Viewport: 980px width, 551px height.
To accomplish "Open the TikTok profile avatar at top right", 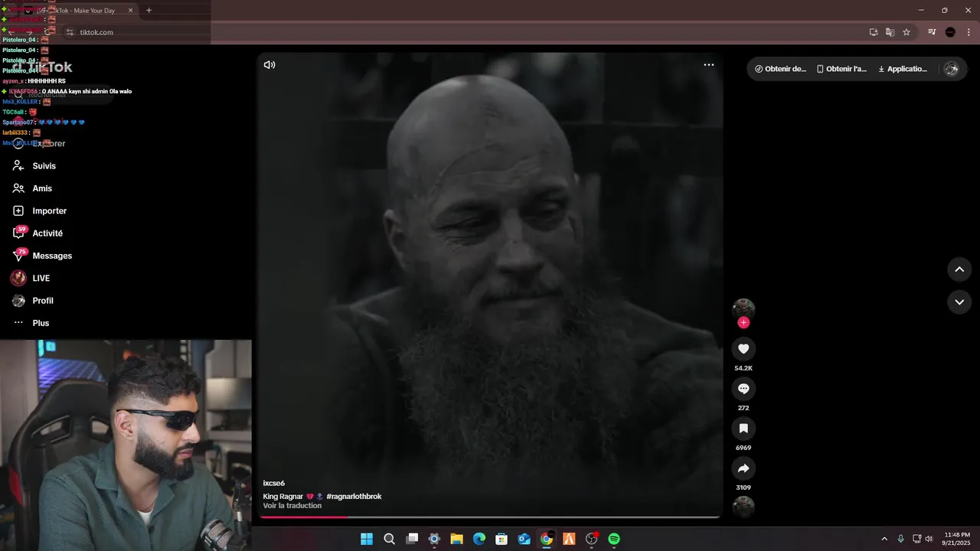I will point(951,69).
